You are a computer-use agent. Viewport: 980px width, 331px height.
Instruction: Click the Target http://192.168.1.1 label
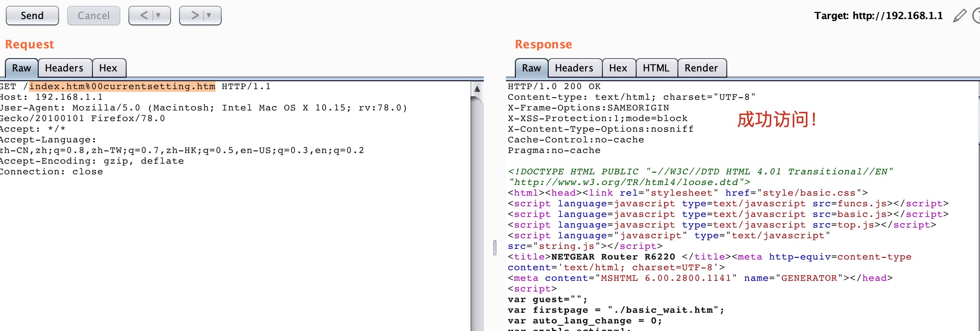(878, 16)
